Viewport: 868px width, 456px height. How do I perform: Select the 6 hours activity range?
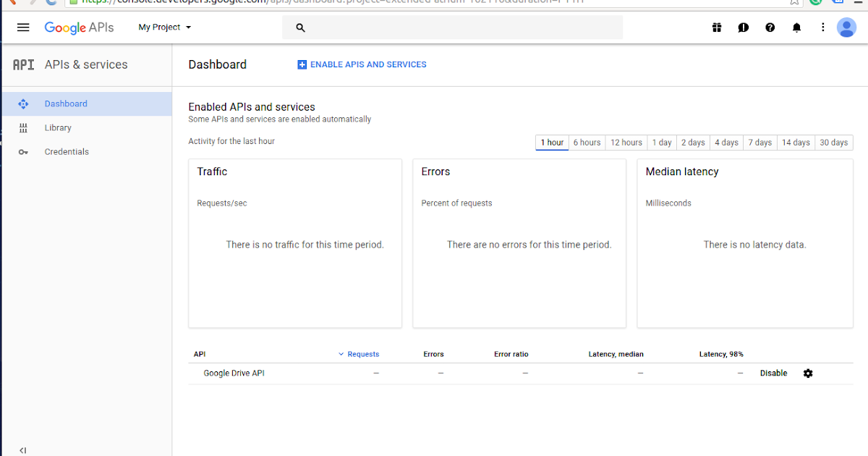[587, 142]
